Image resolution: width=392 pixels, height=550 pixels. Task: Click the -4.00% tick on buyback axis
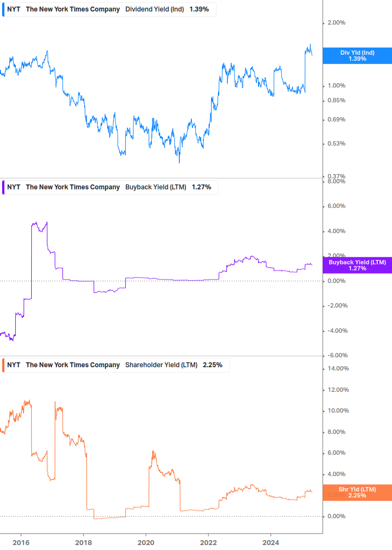[338, 331]
